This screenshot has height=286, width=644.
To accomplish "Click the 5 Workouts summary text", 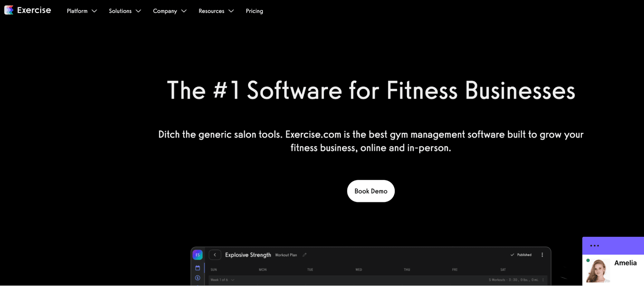I will click(514, 280).
